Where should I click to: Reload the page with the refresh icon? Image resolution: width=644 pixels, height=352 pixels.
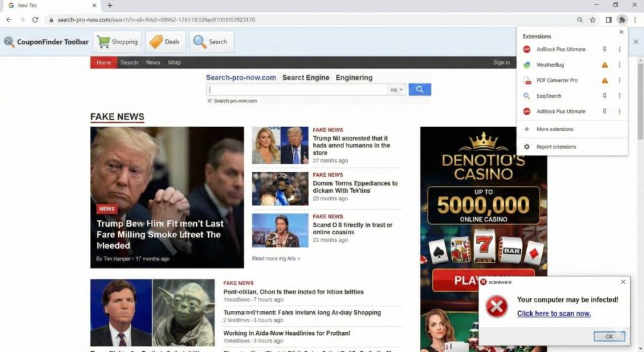pos(35,20)
